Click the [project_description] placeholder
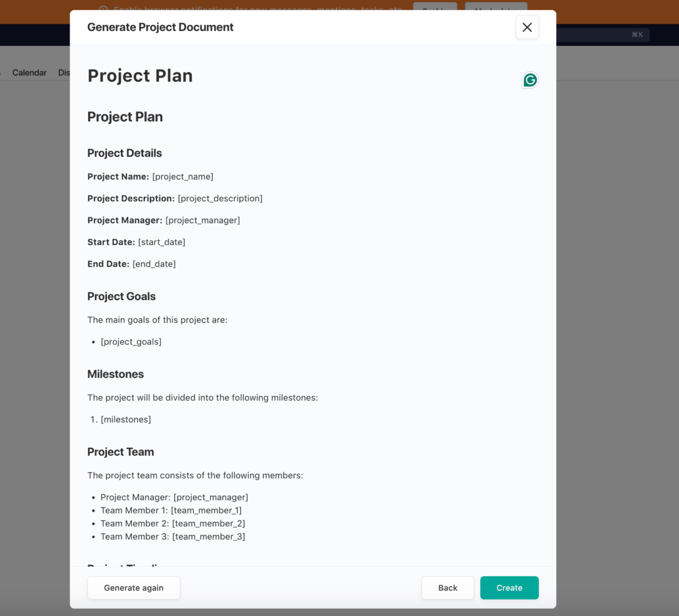 (220, 198)
